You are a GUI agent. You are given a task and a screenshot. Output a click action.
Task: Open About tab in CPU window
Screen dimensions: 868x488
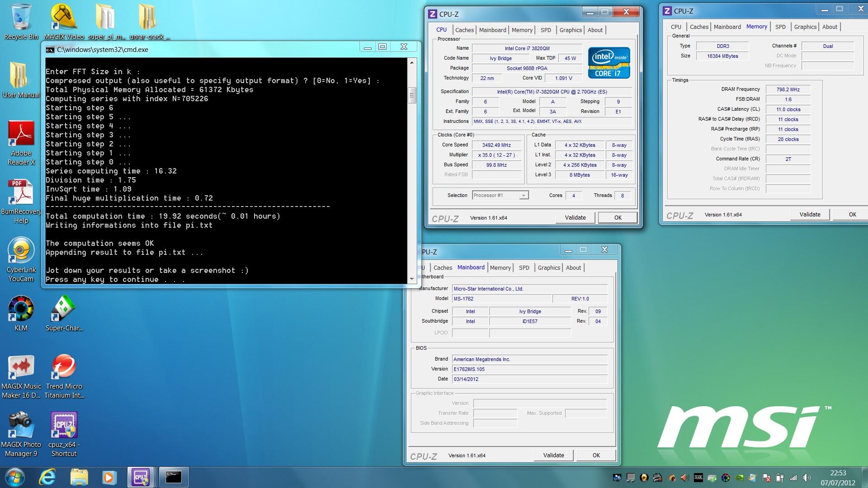[595, 30]
